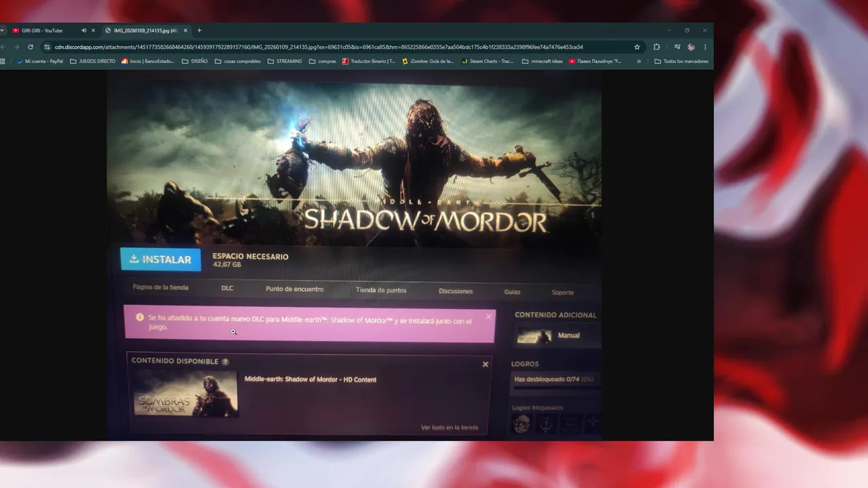Open Middle-earth: Shadow of Mordor - HD Content

[310, 380]
